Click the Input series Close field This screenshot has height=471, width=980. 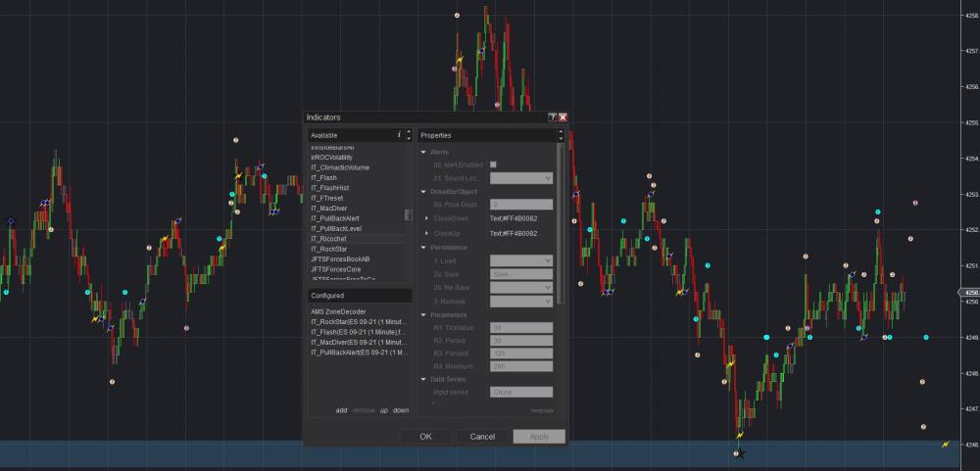coord(521,393)
